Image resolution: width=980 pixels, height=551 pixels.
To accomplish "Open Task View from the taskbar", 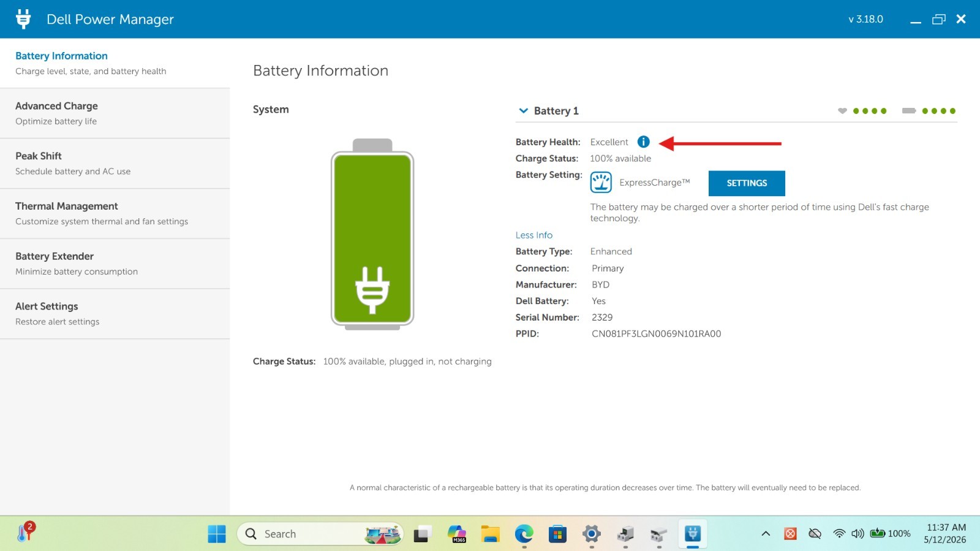I will (x=422, y=534).
